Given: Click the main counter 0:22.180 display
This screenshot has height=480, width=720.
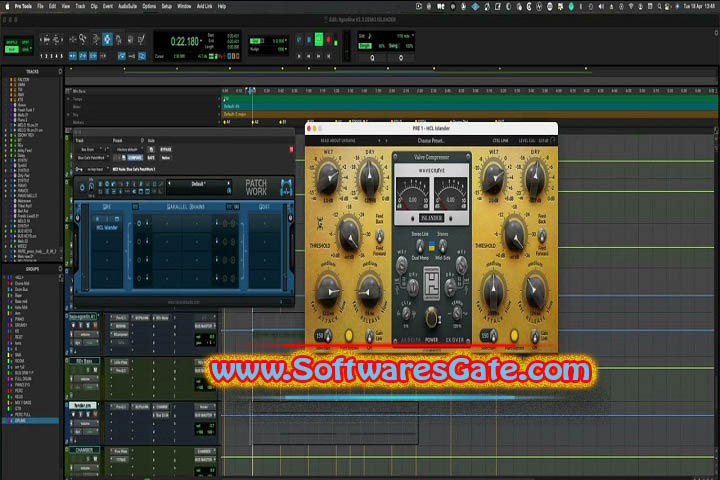Looking at the screenshot, I should click(185, 42).
